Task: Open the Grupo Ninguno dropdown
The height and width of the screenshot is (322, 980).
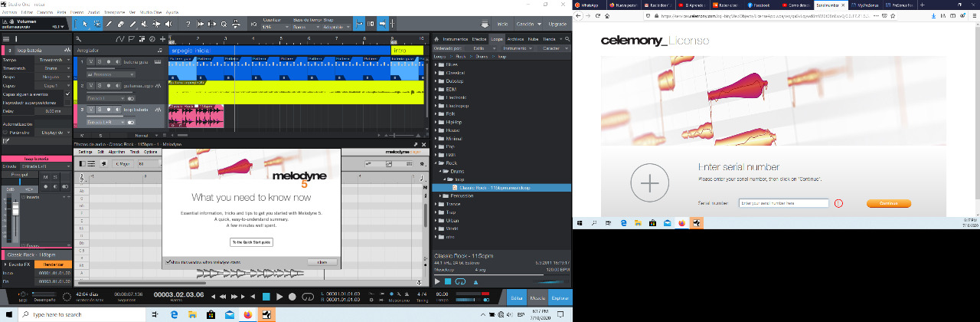Action: pyautogui.click(x=53, y=77)
